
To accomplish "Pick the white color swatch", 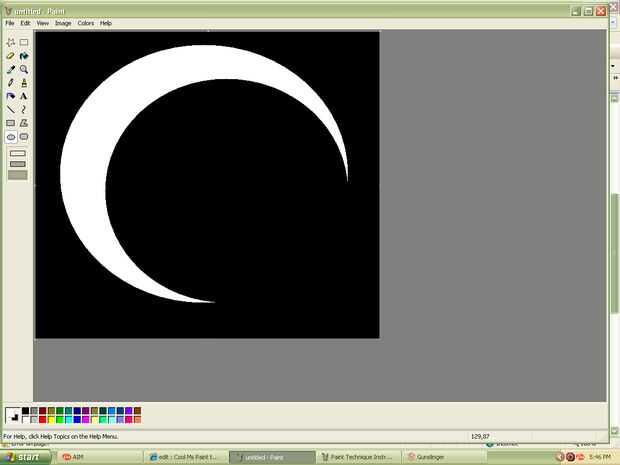I will (25, 420).
